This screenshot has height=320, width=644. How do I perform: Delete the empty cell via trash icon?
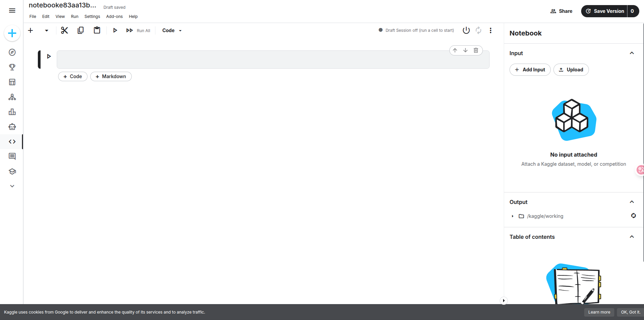click(x=476, y=50)
